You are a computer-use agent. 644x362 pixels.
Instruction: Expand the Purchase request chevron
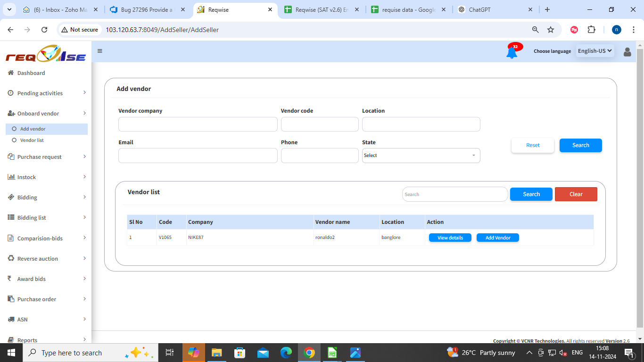coord(84,156)
